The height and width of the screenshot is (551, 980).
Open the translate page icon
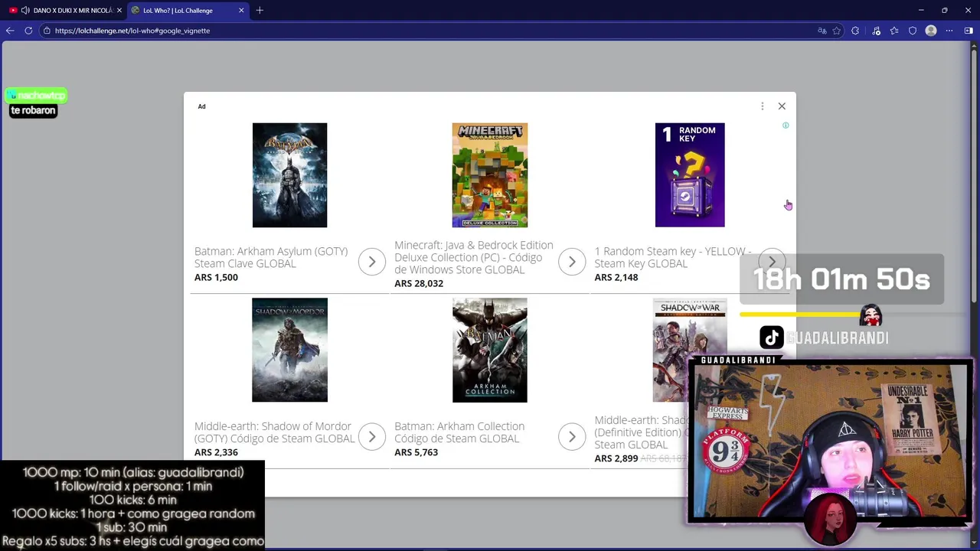[822, 31]
